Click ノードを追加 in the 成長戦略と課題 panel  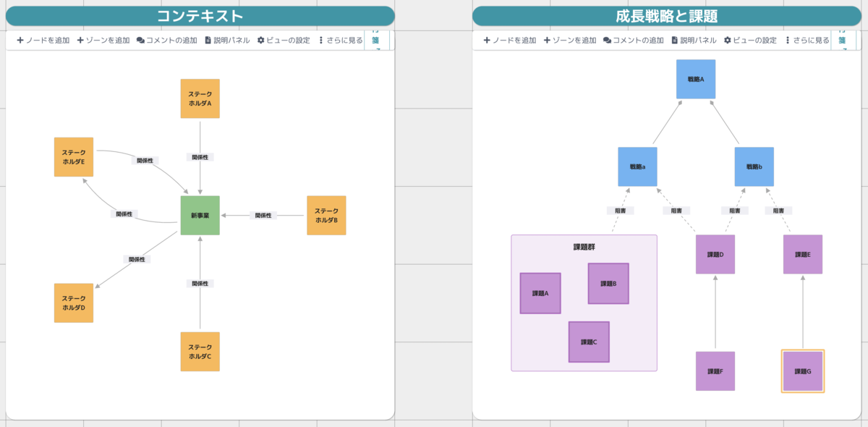(x=510, y=41)
